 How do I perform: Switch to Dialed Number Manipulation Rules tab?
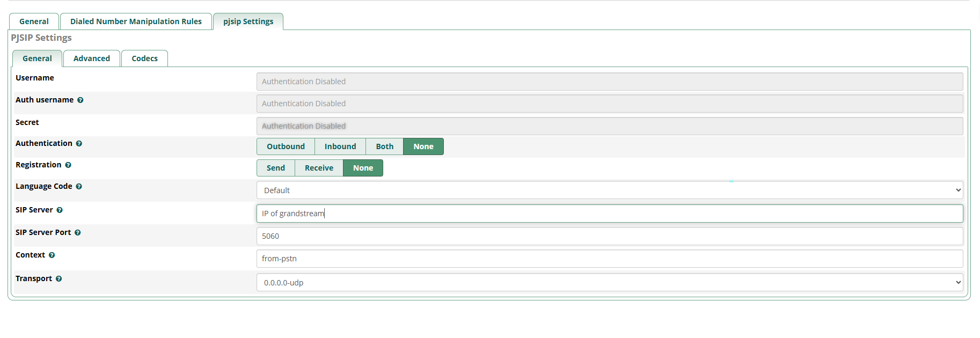pyautogui.click(x=136, y=21)
